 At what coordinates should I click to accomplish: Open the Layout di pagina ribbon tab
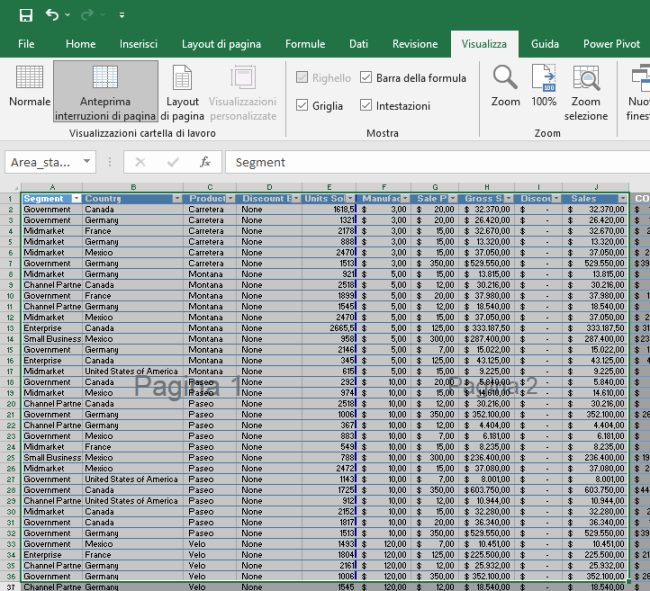[221, 44]
